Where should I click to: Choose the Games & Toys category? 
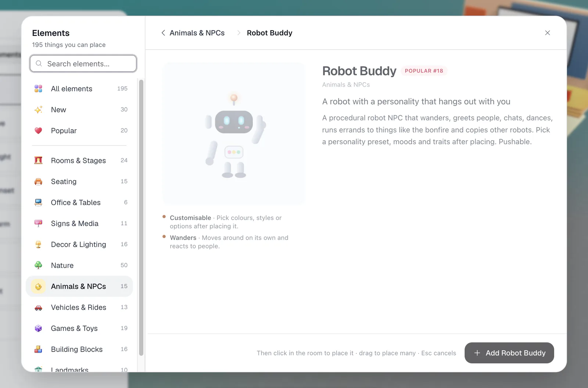[x=79, y=328]
